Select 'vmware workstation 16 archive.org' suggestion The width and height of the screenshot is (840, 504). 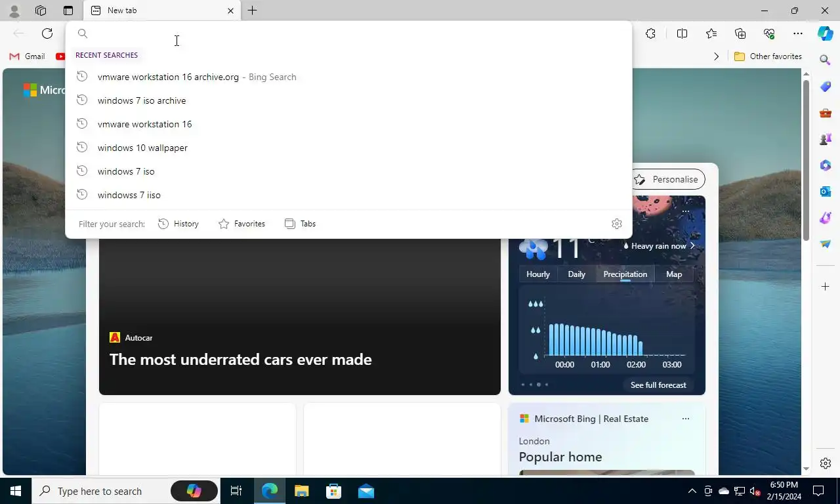348,77
